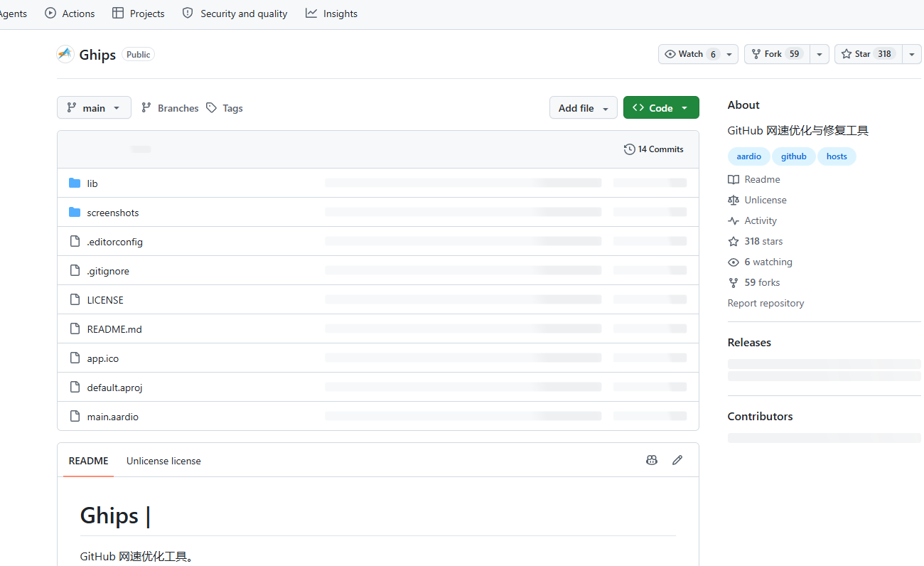Viewport: 924px width, 566px height.
Task: Open the README.md file name
Action: [x=114, y=329]
